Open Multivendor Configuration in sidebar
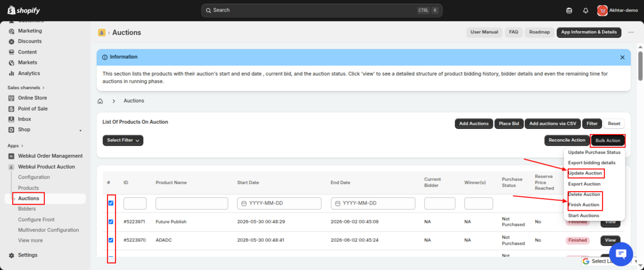The image size is (644, 270). [48, 230]
